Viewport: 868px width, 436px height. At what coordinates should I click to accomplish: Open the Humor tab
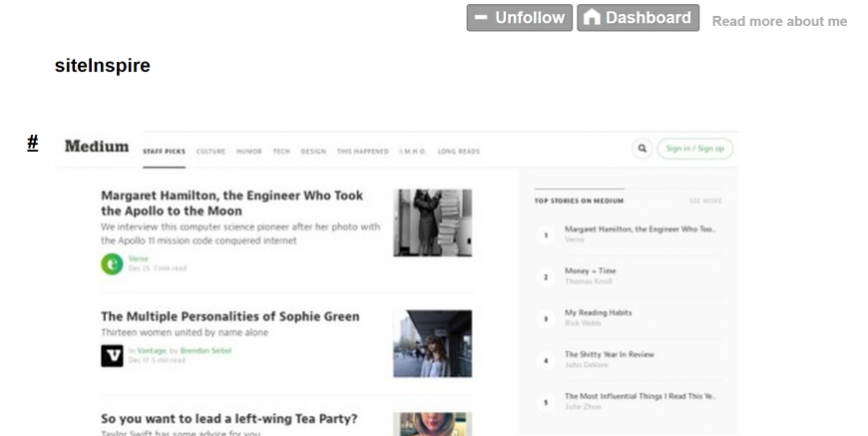tap(249, 151)
